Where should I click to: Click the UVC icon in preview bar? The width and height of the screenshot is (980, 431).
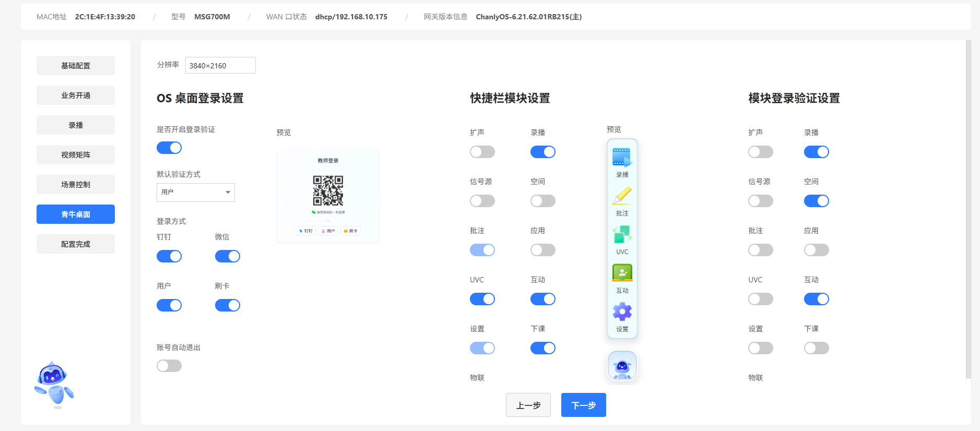point(622,235)
